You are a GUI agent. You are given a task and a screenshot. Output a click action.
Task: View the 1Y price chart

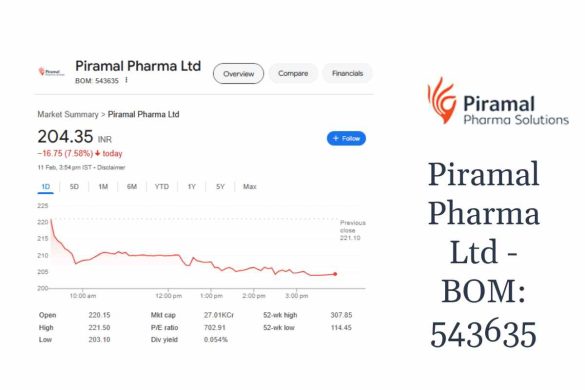(x=191, y=187)
